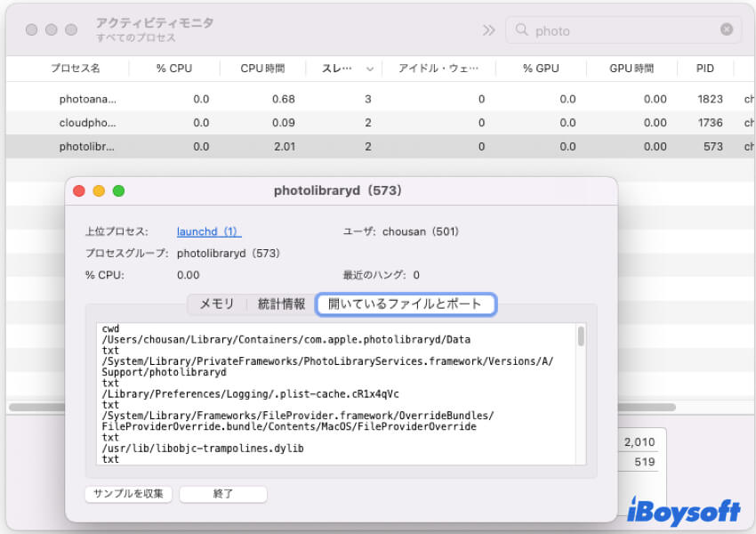The width and height of the screenshot is (756, 534).
Task: Zoom photolibraryd window with green button
Action: point(118,191)
